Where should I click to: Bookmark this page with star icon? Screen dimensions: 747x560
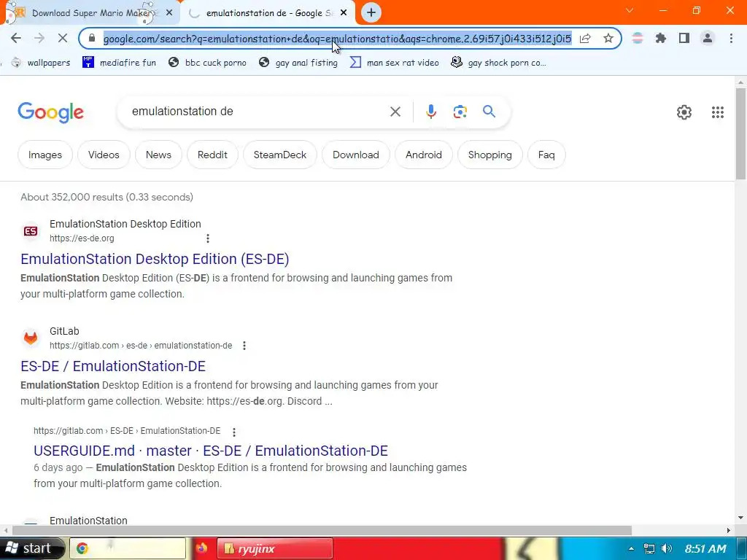pyautogui.click(x=608, y=38)
